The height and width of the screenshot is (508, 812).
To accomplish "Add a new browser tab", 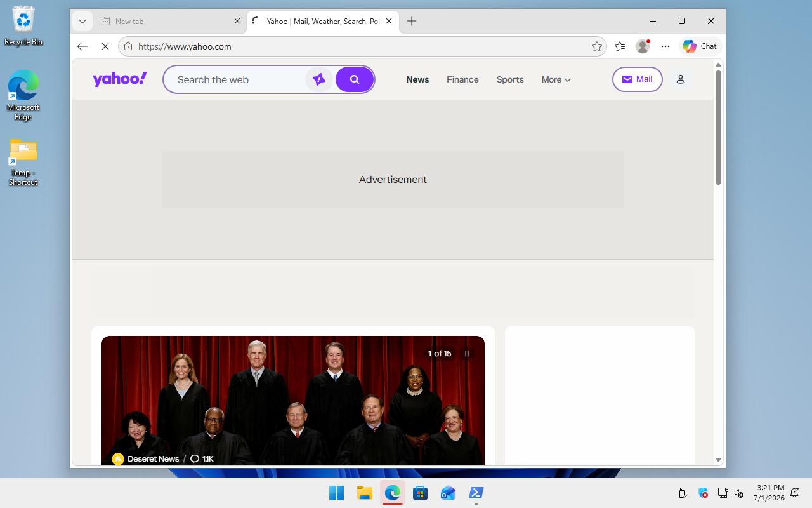I will click(x=412, y=21).
